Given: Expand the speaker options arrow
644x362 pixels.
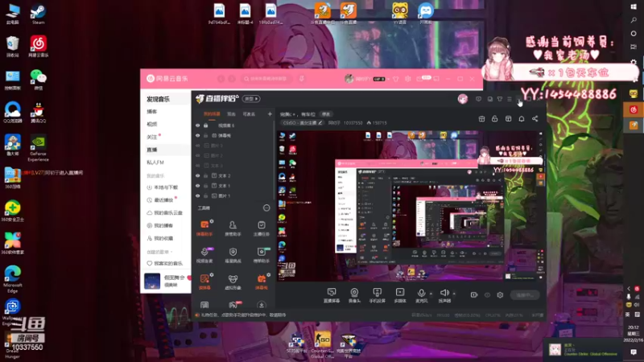Looking at the screenshot, I should pyautogui.click(x=454, y=294).
